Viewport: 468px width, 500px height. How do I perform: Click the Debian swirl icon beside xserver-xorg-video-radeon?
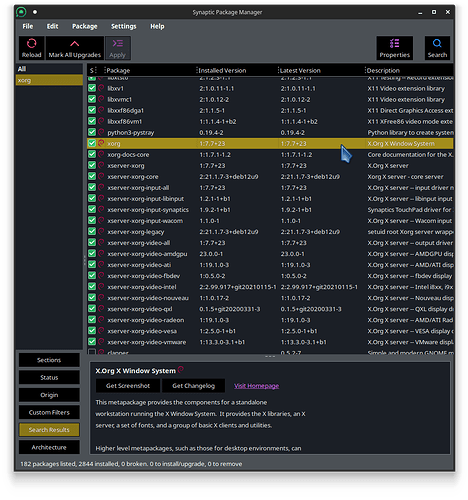coord(101,320)
